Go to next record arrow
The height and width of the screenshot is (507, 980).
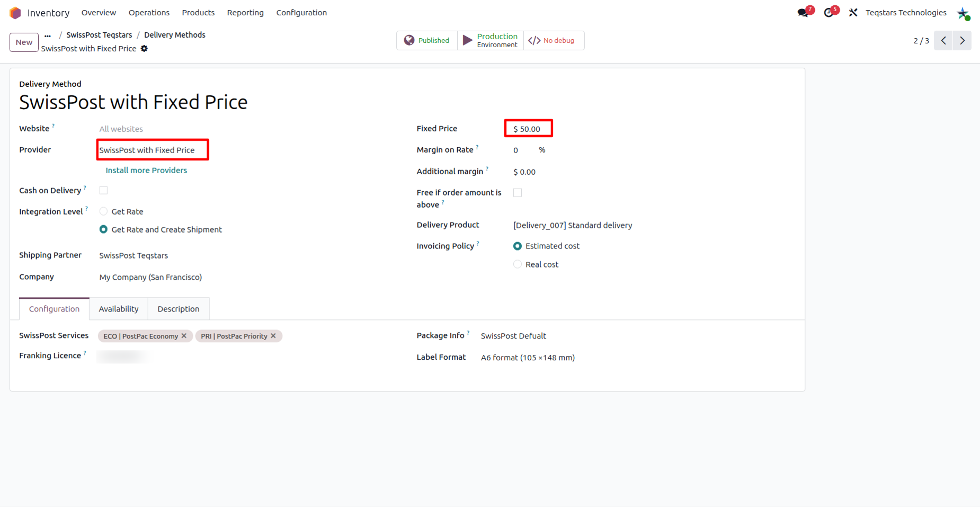(962, 41)
